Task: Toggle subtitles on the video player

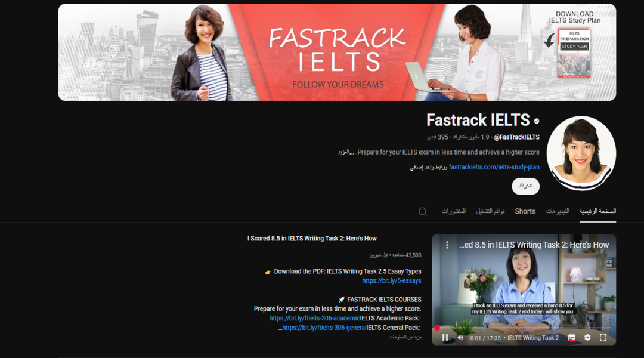Action: click(572, 338)
